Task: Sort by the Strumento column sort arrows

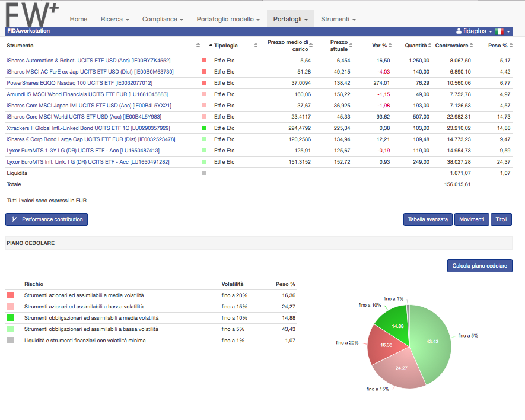Action: click(x=198, y=46)
